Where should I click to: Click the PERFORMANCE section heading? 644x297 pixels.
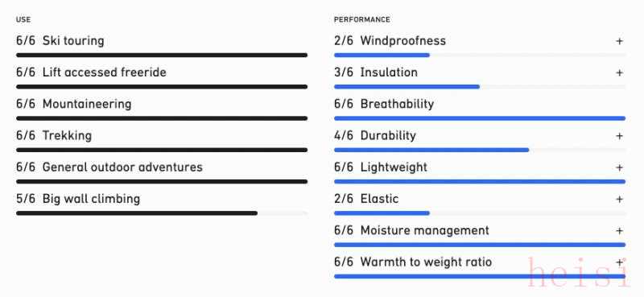pos(361,19)
